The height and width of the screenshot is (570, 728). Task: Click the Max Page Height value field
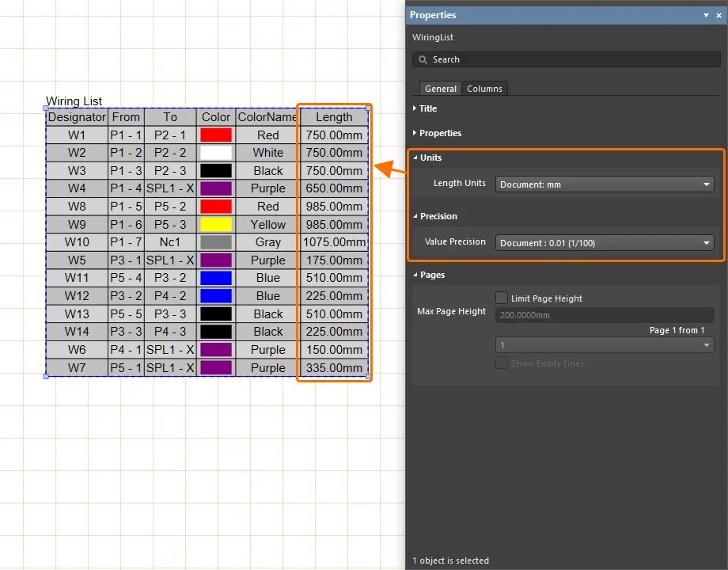605,315
